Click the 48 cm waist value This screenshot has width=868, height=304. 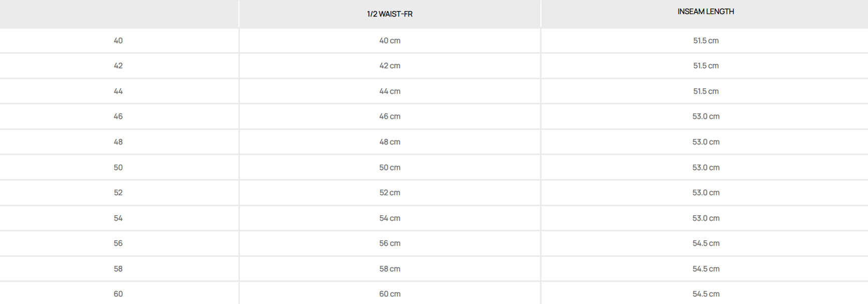click(390, 142)
